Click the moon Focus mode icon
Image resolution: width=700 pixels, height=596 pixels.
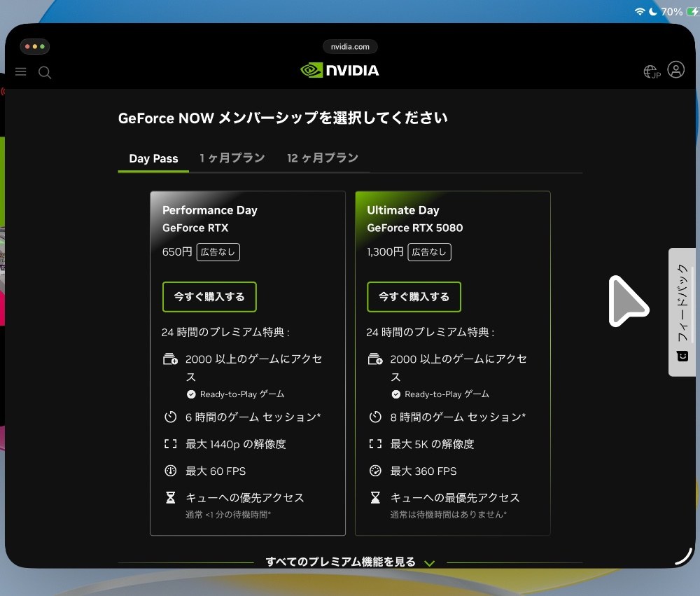653,12
